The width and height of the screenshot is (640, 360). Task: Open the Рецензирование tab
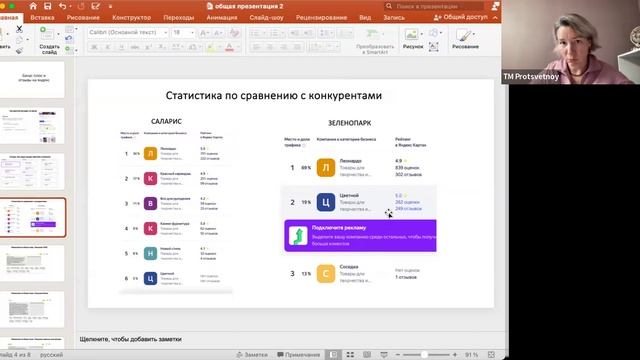[x=322, y=18]
